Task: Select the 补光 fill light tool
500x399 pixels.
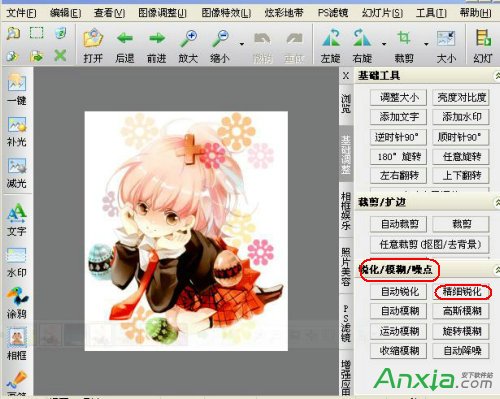Action: [x=17, y=131]
